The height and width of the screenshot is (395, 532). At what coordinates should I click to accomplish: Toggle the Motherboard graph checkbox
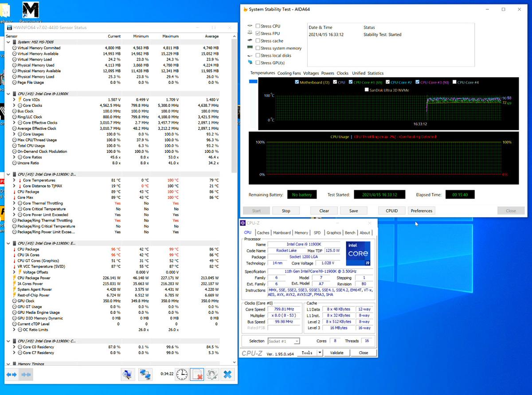(x=297, y=82)
